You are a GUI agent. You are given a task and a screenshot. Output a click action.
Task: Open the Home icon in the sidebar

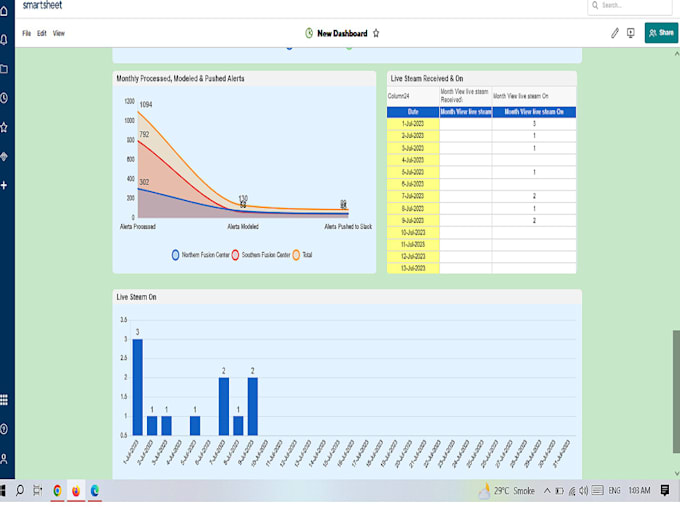click(4, 11)
